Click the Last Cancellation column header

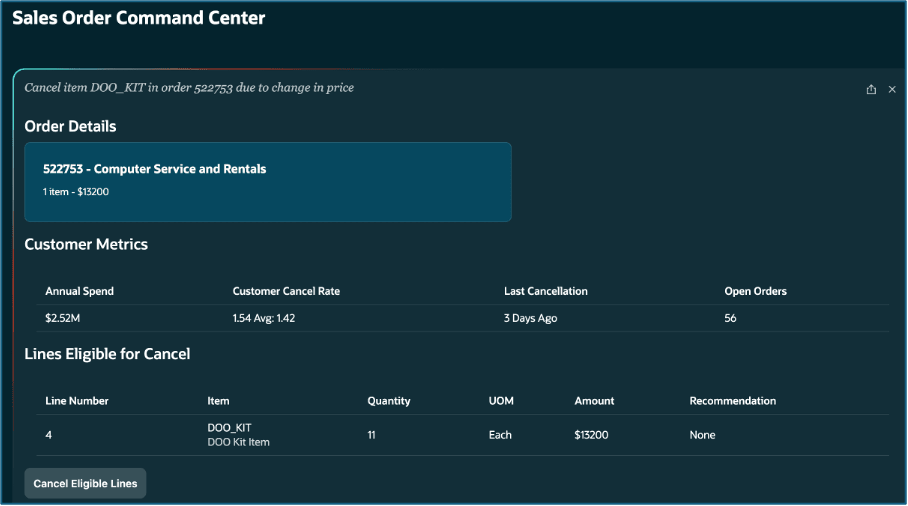545,291
